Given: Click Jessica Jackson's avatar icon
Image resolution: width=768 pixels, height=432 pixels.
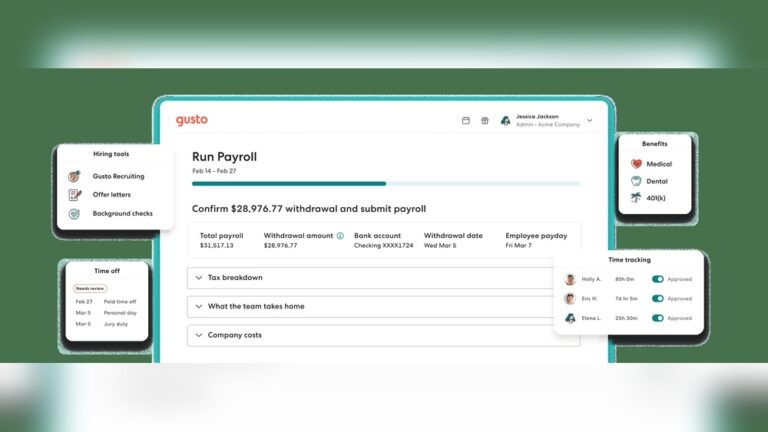Looking at the screenshot, I should [505, 120].
